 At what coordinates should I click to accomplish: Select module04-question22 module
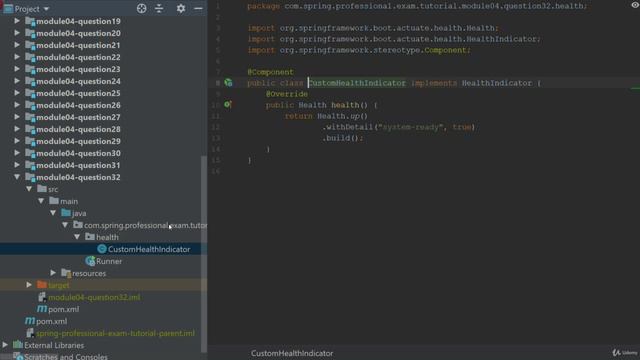[78, 57]
